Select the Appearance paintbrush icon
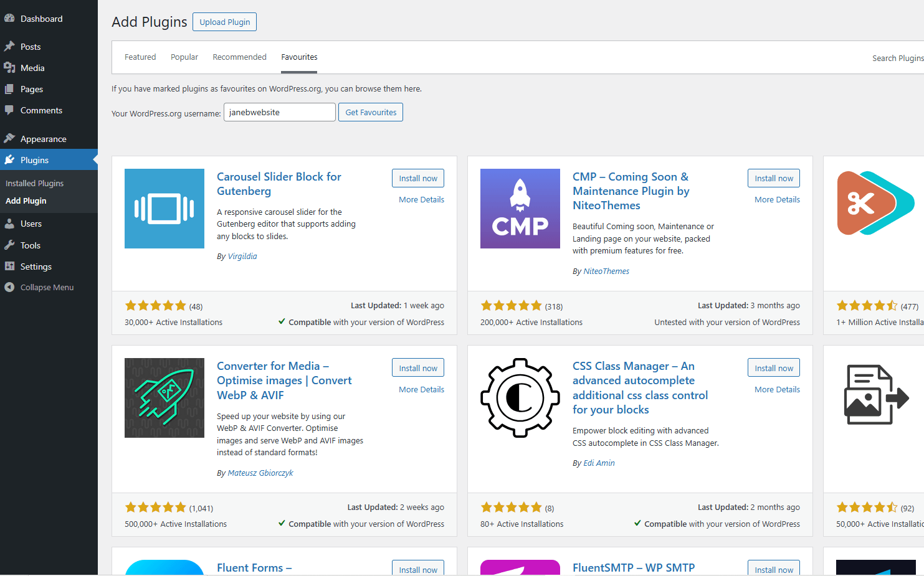Screen dimensions: 924x576 coord(10,138)
